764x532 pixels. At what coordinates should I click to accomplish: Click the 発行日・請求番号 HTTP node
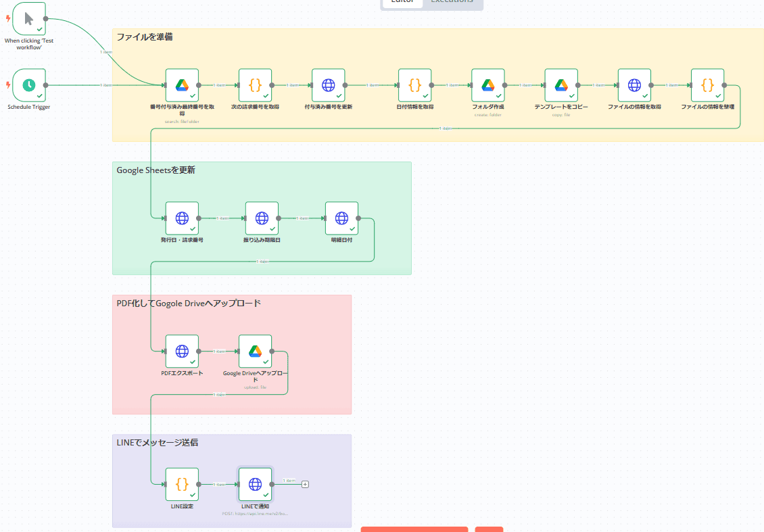(182, 218)
